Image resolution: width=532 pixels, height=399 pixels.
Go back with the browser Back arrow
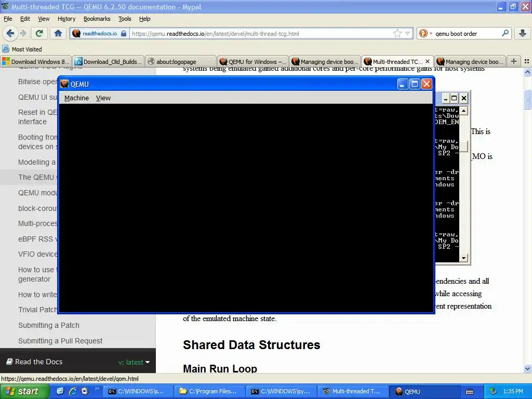pos(10,33)
